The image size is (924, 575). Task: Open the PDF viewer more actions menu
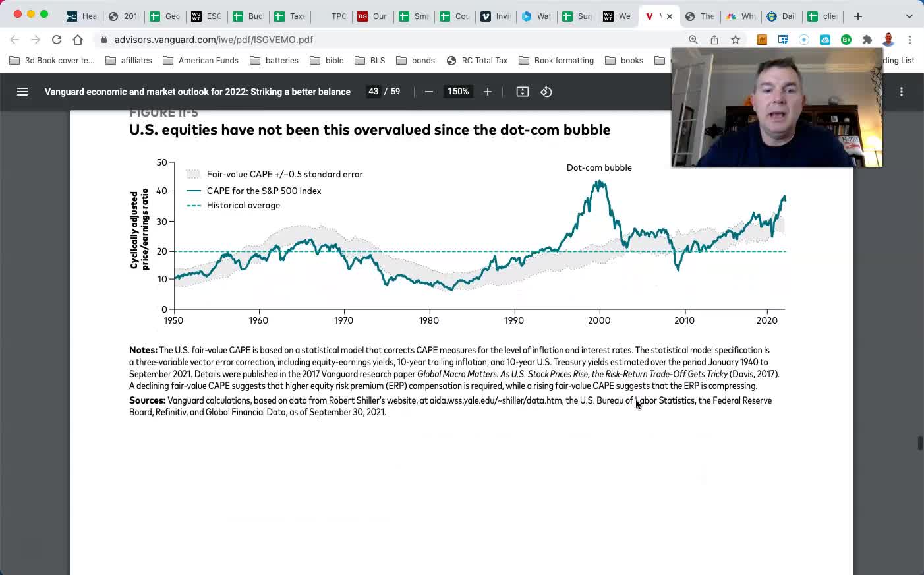pyautogui.click(x=902, y=92)
